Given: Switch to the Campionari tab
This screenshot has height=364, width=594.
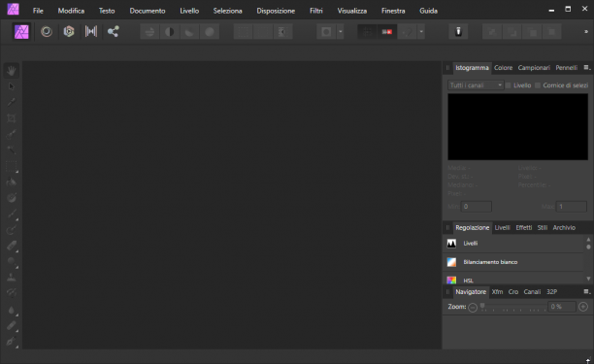Looking at the screenshot, I should pos(534,68).
